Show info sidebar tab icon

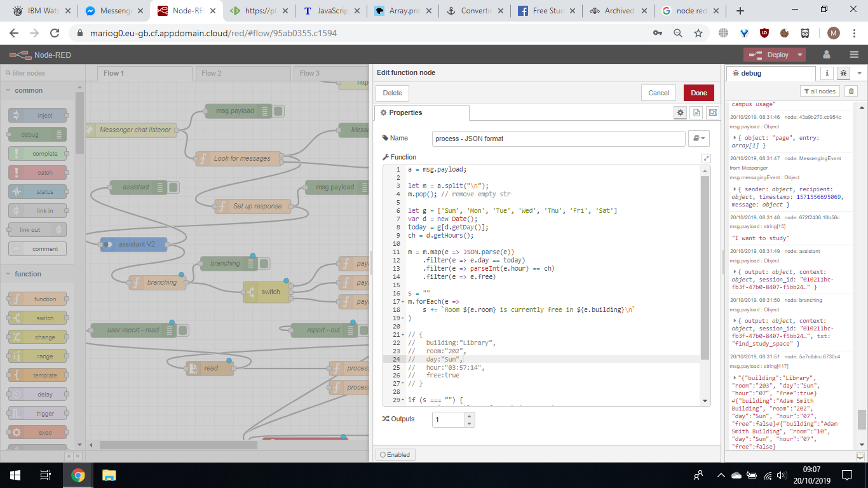click(x=827, y=73)
